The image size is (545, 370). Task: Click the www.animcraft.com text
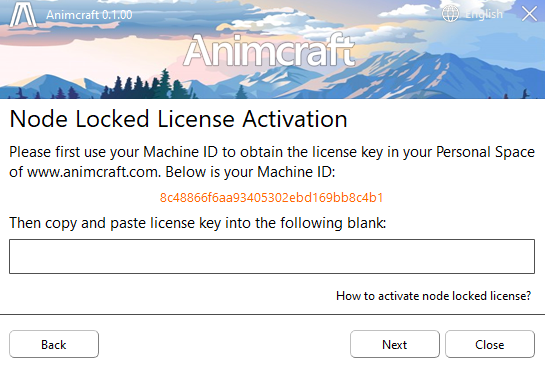pyautogui.click(x=93, y=172)
